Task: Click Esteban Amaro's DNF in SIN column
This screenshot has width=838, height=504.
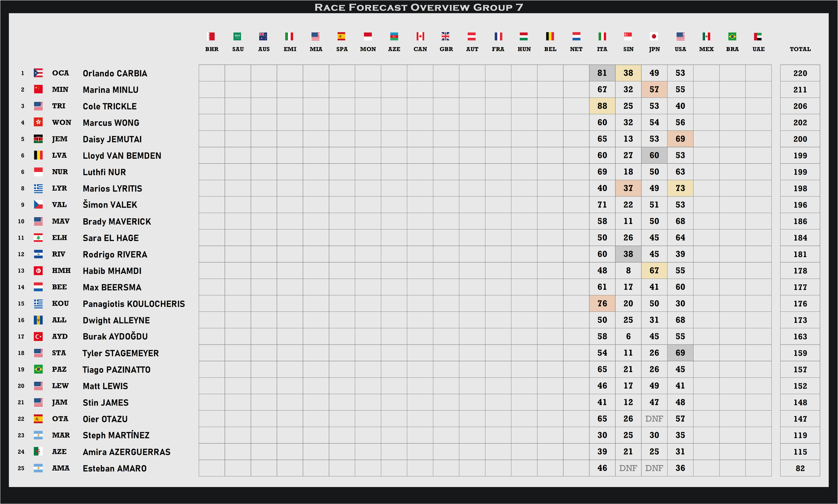Action: [x=628, y=468]
